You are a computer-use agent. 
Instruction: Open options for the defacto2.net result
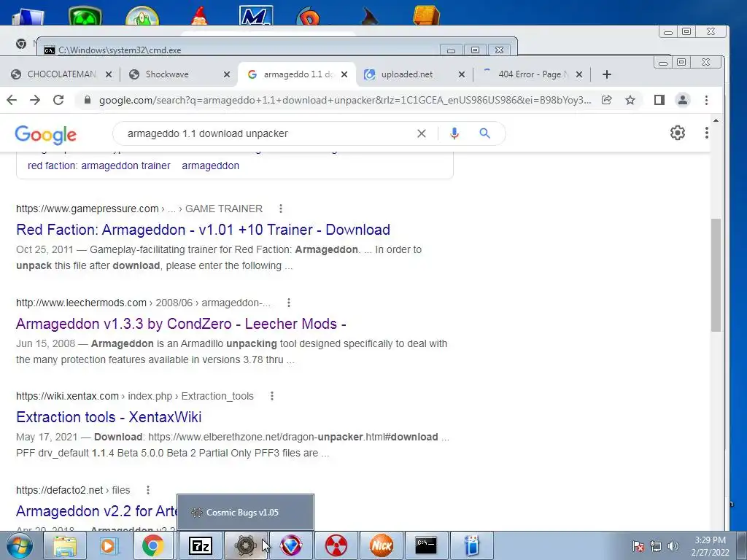148,490
